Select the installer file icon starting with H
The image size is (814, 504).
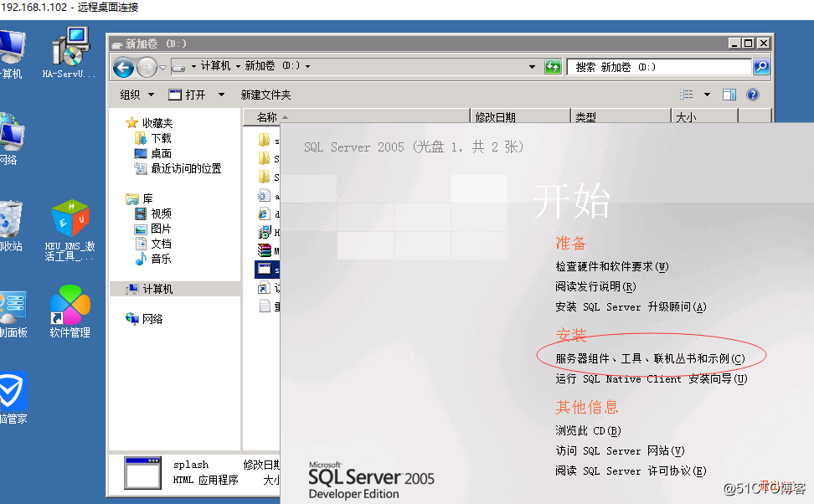tap(265, 232)
